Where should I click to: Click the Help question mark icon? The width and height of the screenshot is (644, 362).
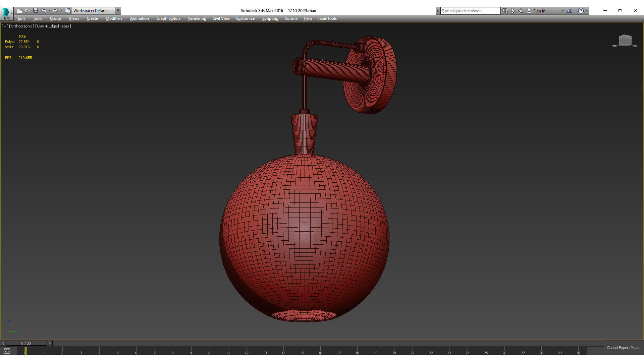581,11
